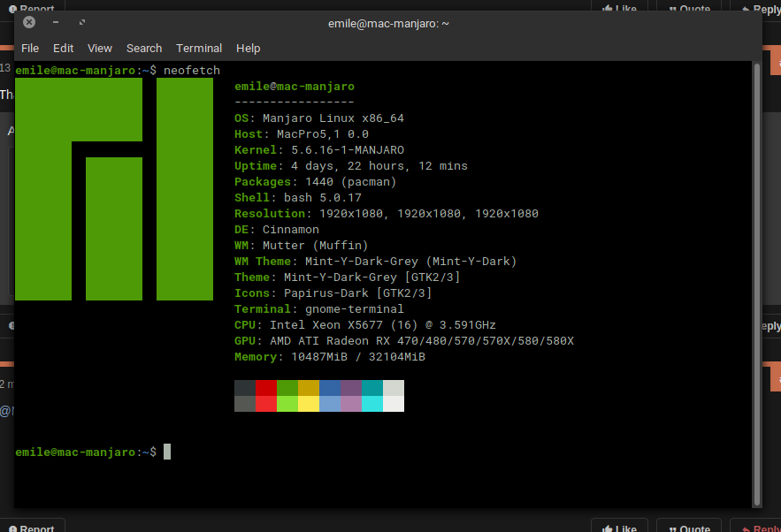Click the 'Theme: Mint-Y-Dark-Grey [GTK2/3]' line
The image size is (781, 532).
[348, 277]
